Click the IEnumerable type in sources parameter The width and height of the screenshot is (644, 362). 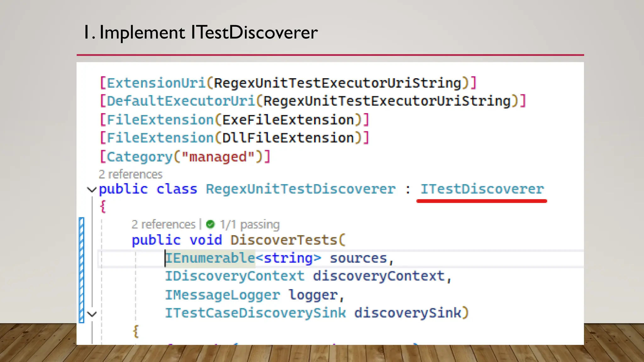click(x=210, y=258)
